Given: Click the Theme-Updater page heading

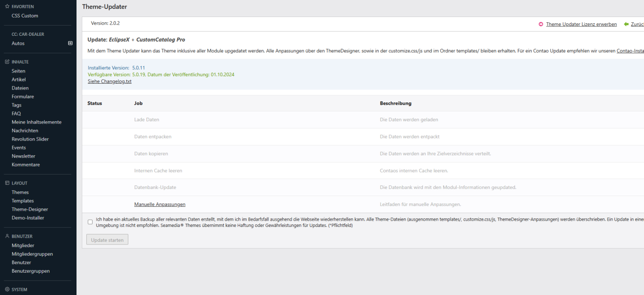Looking at the screenshot, I should point(105,7).
